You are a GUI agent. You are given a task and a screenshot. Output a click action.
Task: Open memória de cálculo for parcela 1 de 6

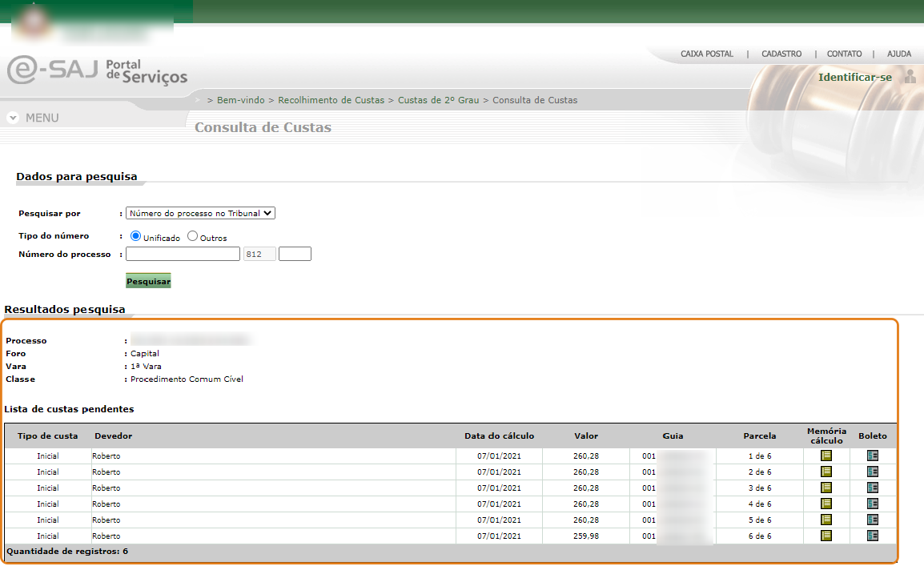click(x=826, y=456)
